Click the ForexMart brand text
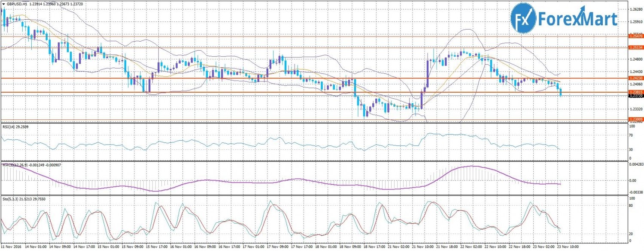The height and width of the screenshot is (251, 644). [x=578, y=20]
